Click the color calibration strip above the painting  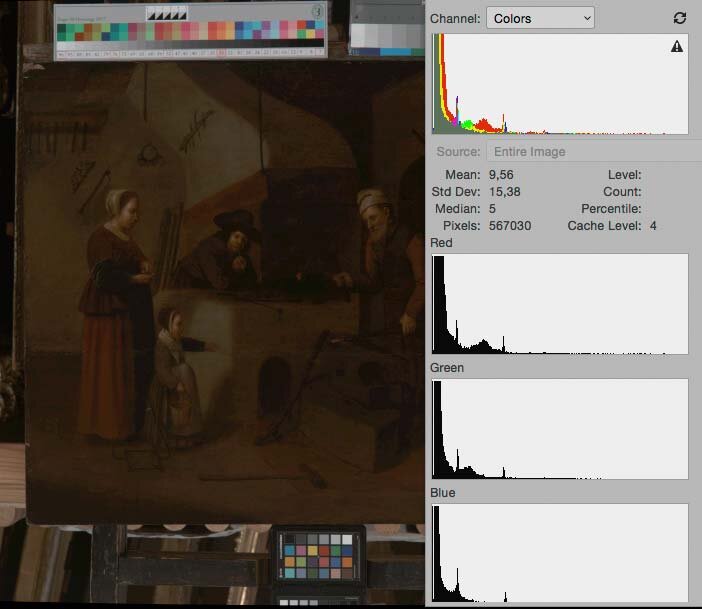(x=190, y=30)
